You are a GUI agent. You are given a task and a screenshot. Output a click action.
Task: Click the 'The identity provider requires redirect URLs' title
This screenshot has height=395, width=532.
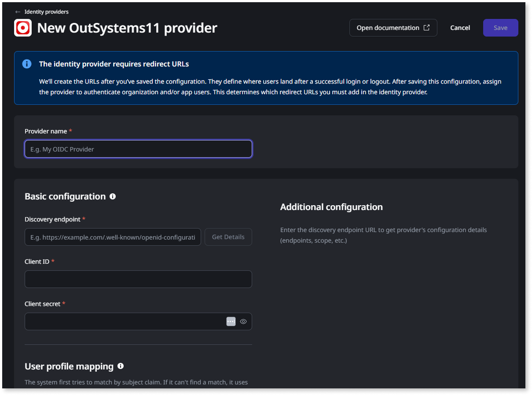click(x=114, y=64)
